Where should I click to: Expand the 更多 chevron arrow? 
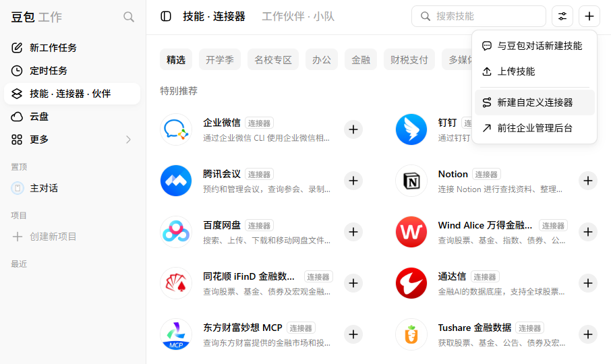(128, 140)
